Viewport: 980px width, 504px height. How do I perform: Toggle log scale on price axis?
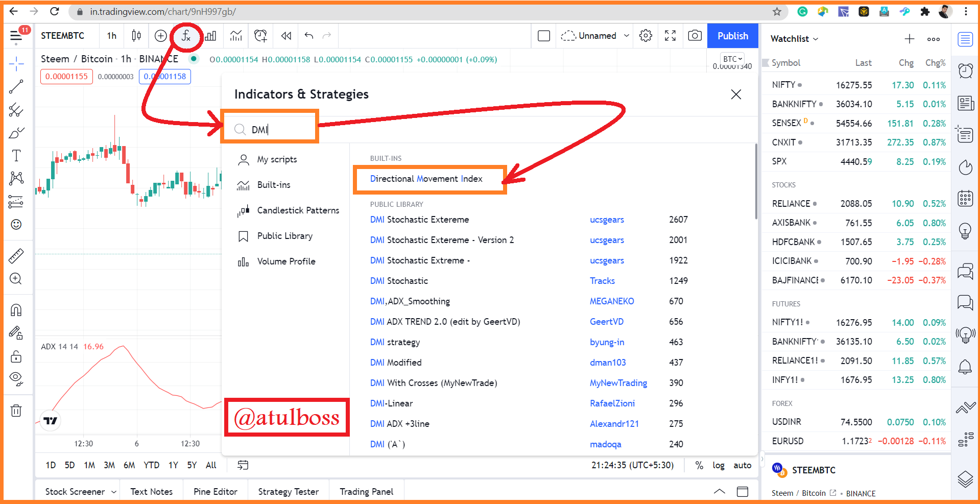tap(719, 465)
